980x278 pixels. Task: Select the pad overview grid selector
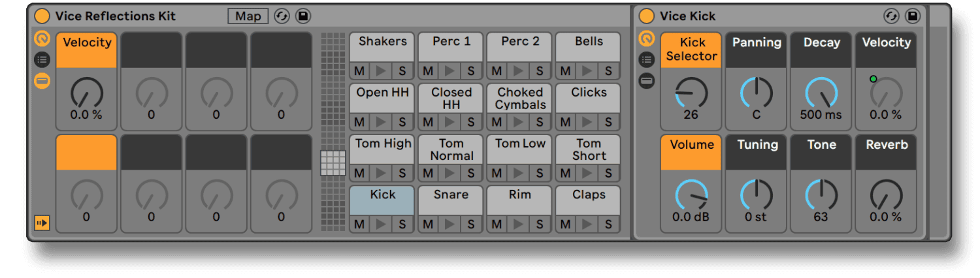pos(333,163)
